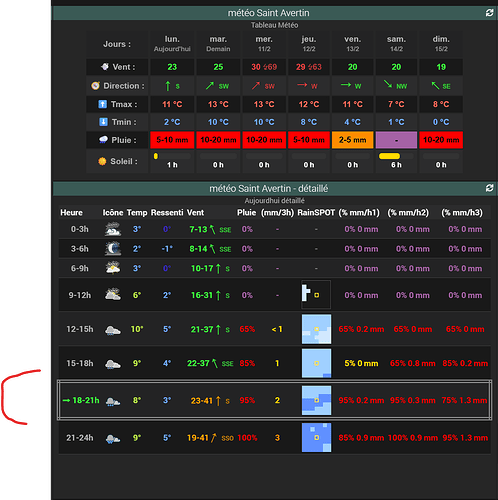Click the purple rain cell for sam.
The image size is (498, 500).
[396, 140]
